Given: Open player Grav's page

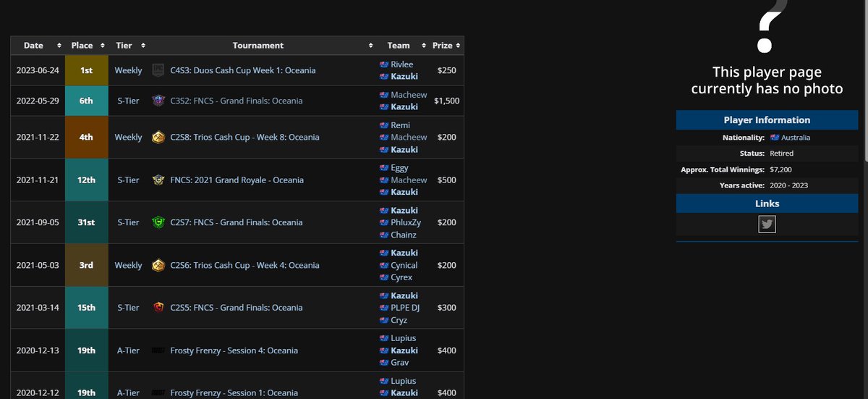Looking at the screenshot, I should click(399, 363).
